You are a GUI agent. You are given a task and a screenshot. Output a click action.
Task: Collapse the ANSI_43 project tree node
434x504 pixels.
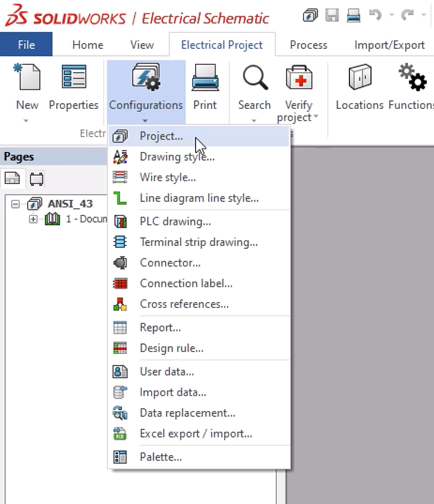point(15,204)
